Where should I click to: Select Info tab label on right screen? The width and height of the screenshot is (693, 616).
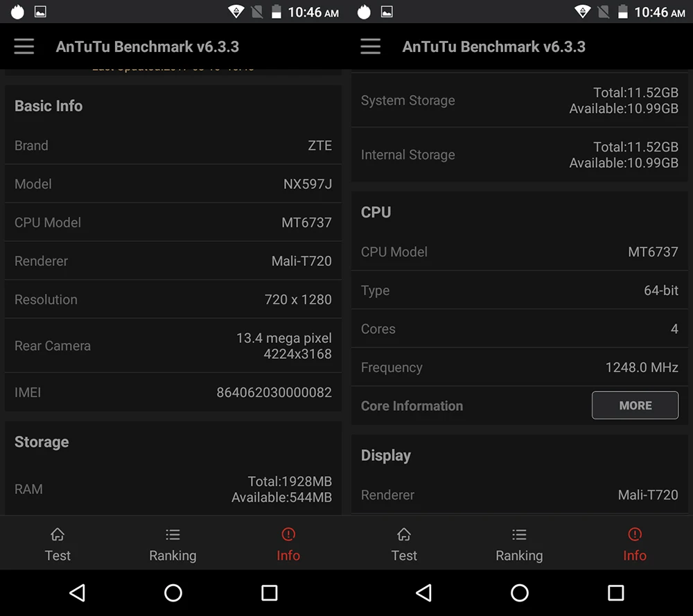point(635,556)
